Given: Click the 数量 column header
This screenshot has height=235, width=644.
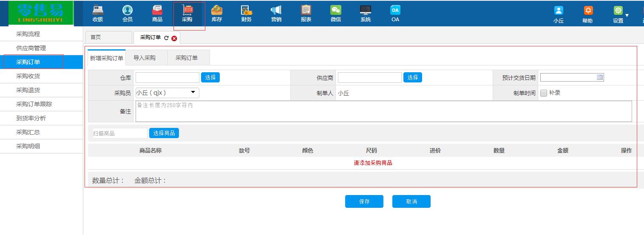Looking at the screenshot, I should point(499,150).
